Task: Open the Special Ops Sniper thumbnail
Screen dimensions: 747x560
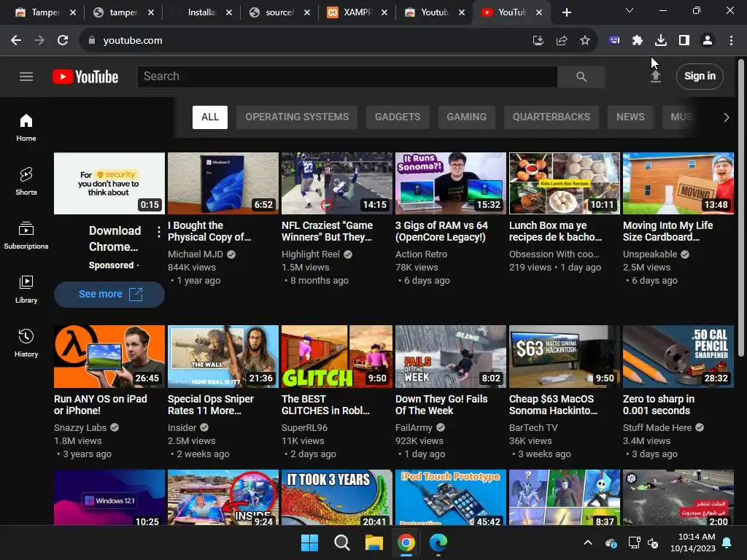Action: coord(223,357)
